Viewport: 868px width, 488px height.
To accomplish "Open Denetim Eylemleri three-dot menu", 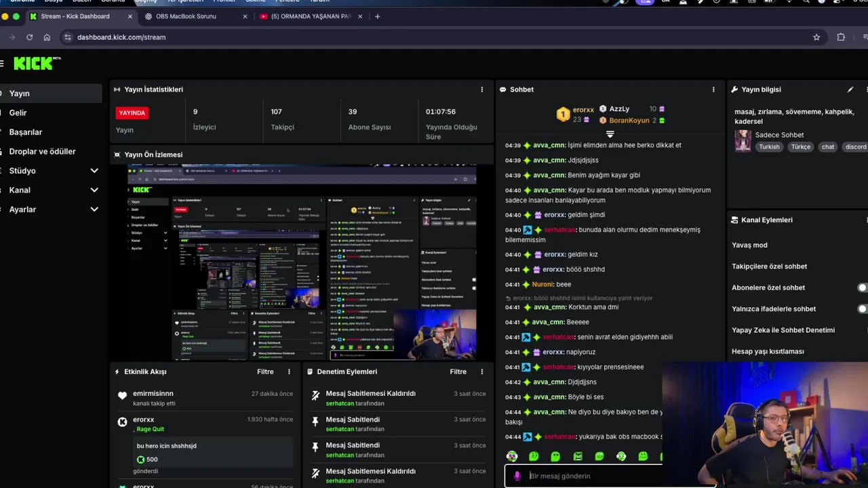I will tap(482, 371).
